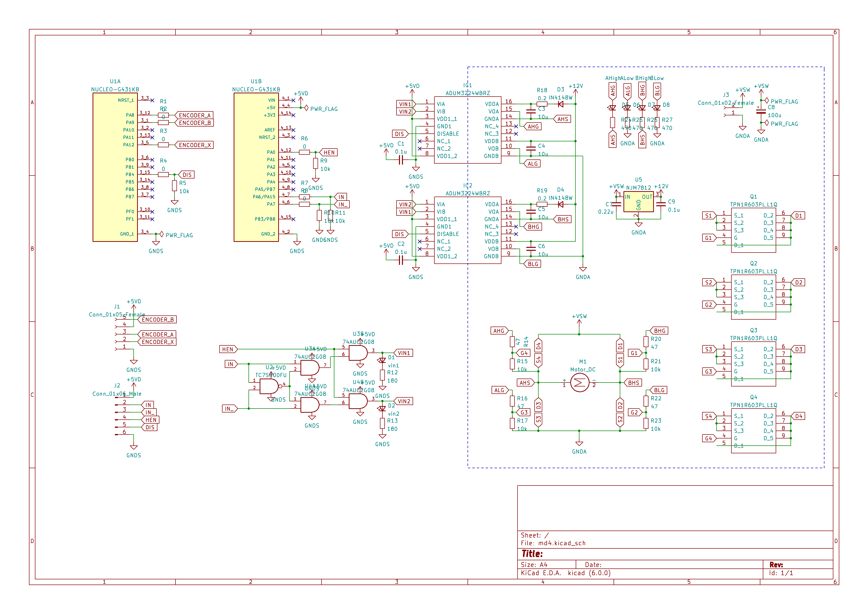This screenshot has height=614, width=868.
Task: Select the ENCODER_X label next to R3
Action: pyautogui.click(x=194, y=145)
